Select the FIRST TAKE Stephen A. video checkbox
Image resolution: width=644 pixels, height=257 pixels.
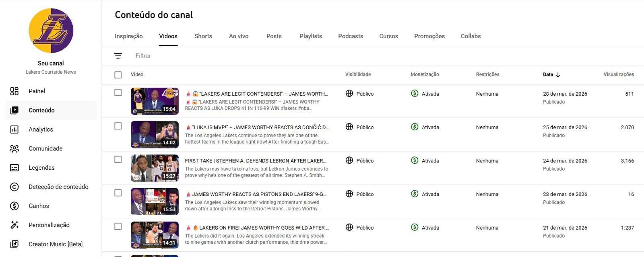pyautogui.click(x=118, y=159)
